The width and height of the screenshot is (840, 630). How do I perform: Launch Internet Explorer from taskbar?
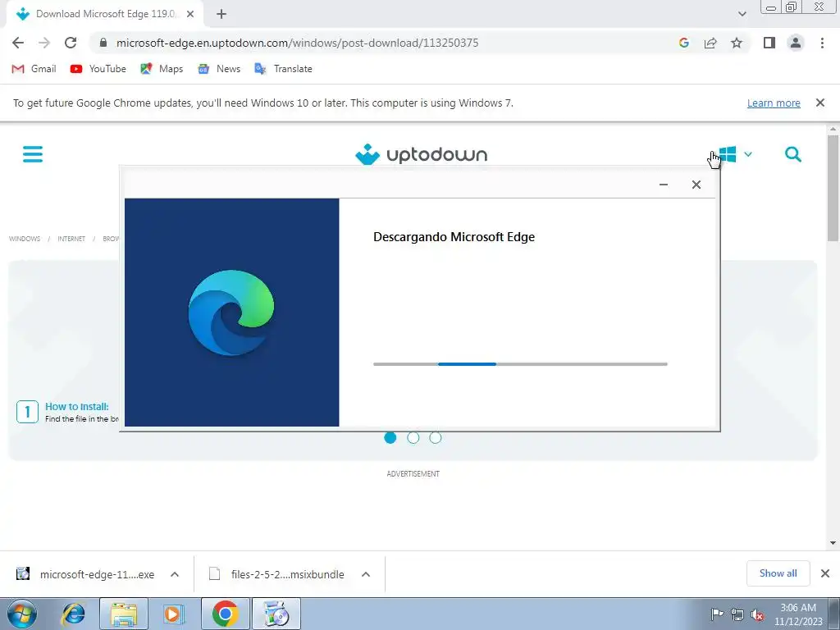click(73, 614)
